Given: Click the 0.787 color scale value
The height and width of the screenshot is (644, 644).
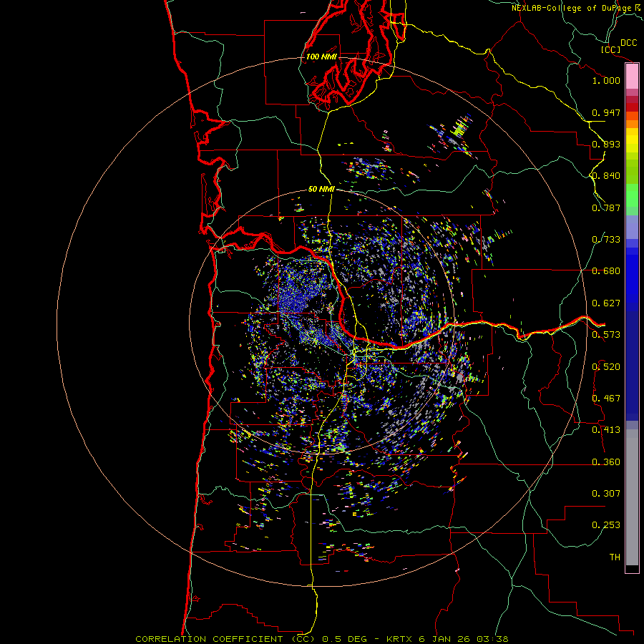Looking at the screenshot, I should click(x=606, y=208).
